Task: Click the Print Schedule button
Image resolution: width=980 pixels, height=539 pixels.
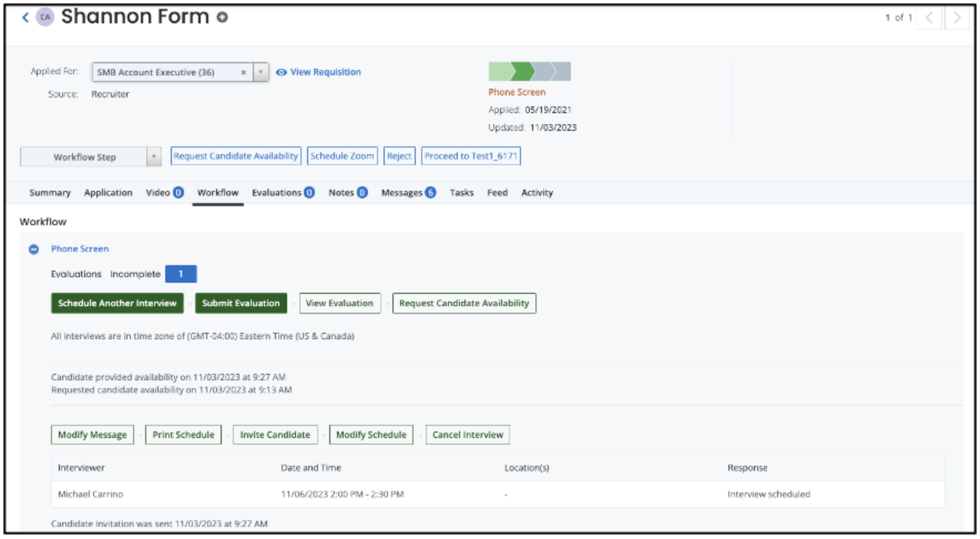Action: tap(183, 435)
